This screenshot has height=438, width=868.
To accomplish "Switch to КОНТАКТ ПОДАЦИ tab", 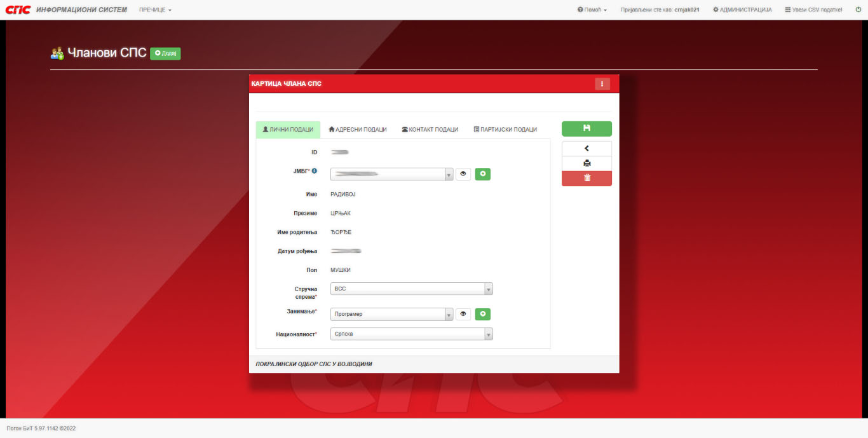I will (430, 130).
